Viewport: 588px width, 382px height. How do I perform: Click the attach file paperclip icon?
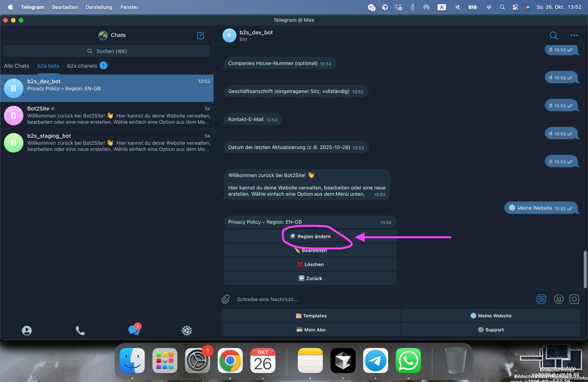click(x=226, y=299)
